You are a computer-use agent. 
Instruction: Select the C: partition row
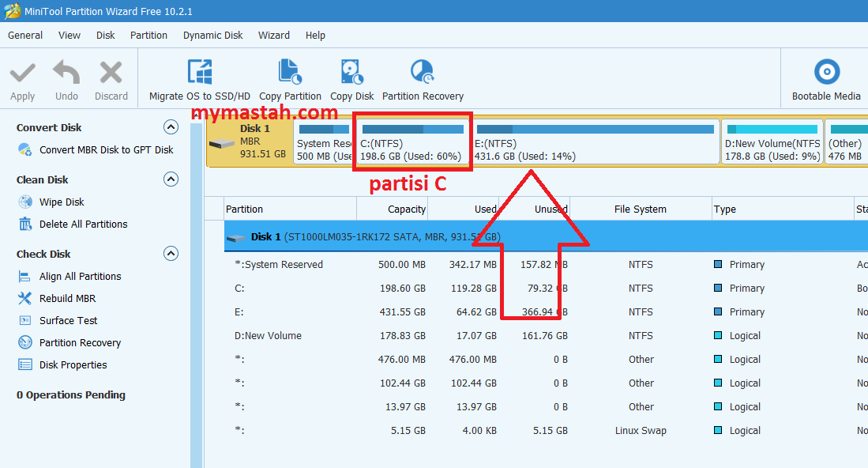tap(546, 288)
